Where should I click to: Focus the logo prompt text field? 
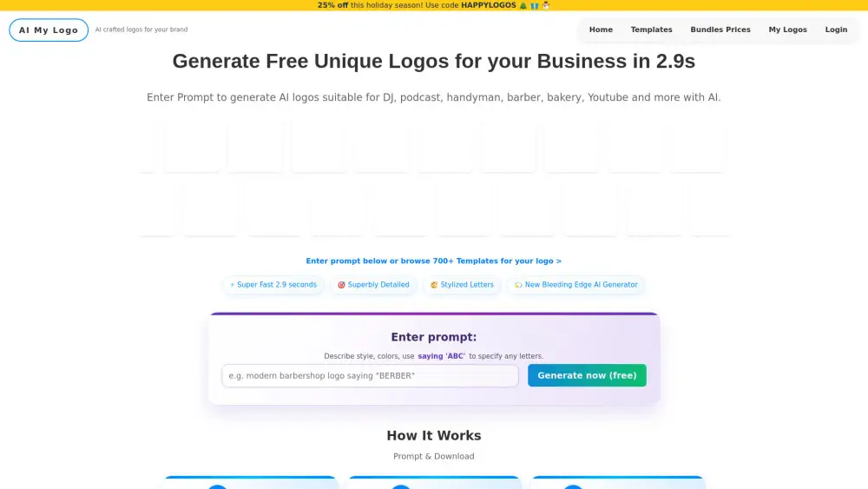370,375
